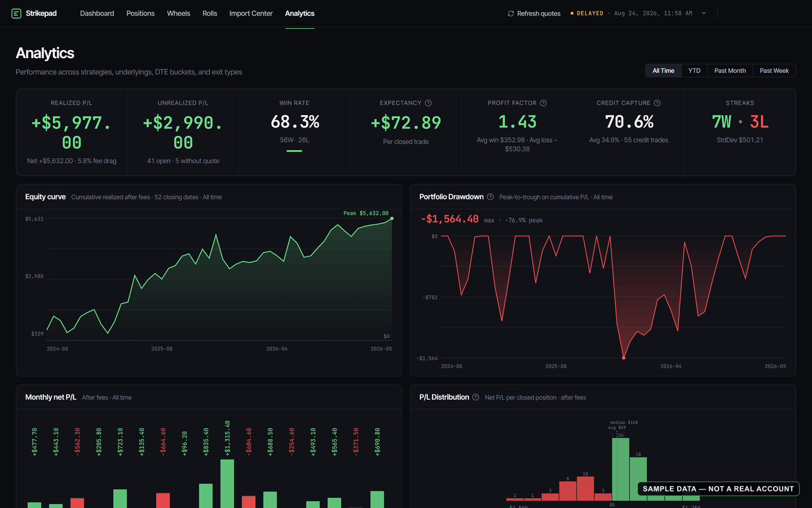Image resolution: width=812 pixels, height=508 pixels.
Task: Click the +$72.89 expectancy value
Action: click(406, 122)
